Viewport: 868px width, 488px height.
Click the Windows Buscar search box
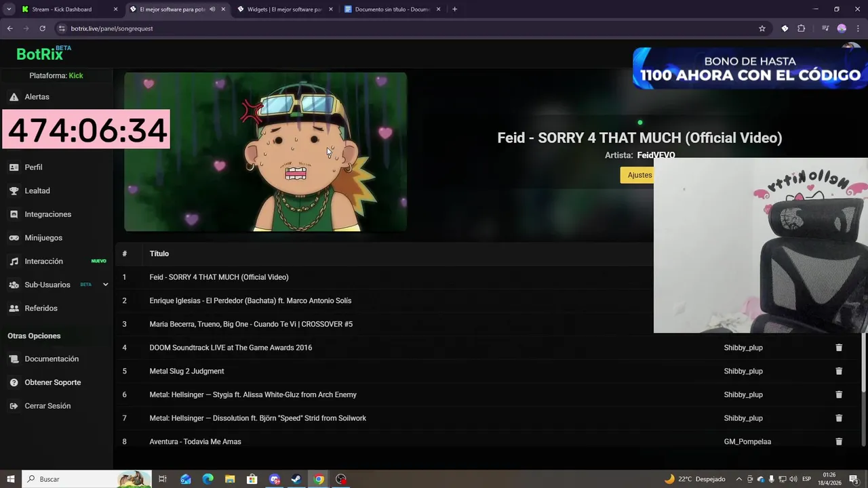[x=87, y=479]
